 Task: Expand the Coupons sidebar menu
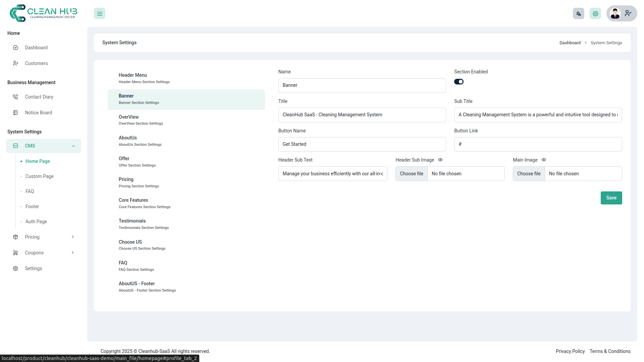tap(73, 252)
